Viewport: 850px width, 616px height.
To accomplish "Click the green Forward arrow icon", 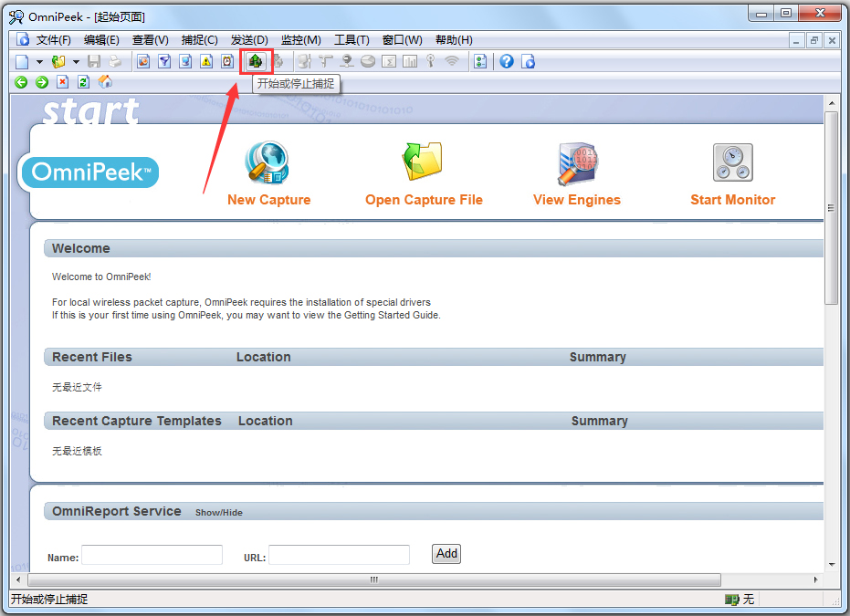I will pyautogui.click(x=42, y=82).
